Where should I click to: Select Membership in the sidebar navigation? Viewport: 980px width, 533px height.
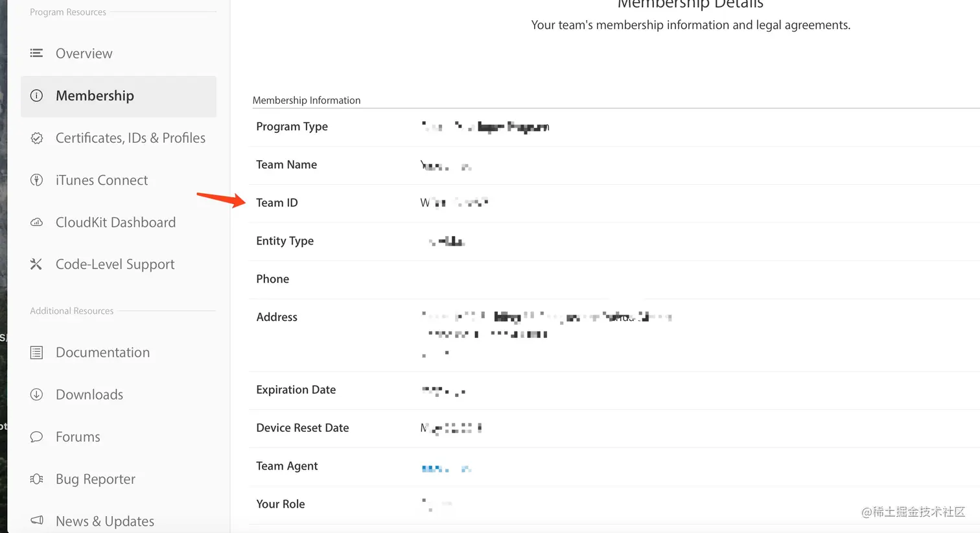pyautogui.click(x=95, y=95)
